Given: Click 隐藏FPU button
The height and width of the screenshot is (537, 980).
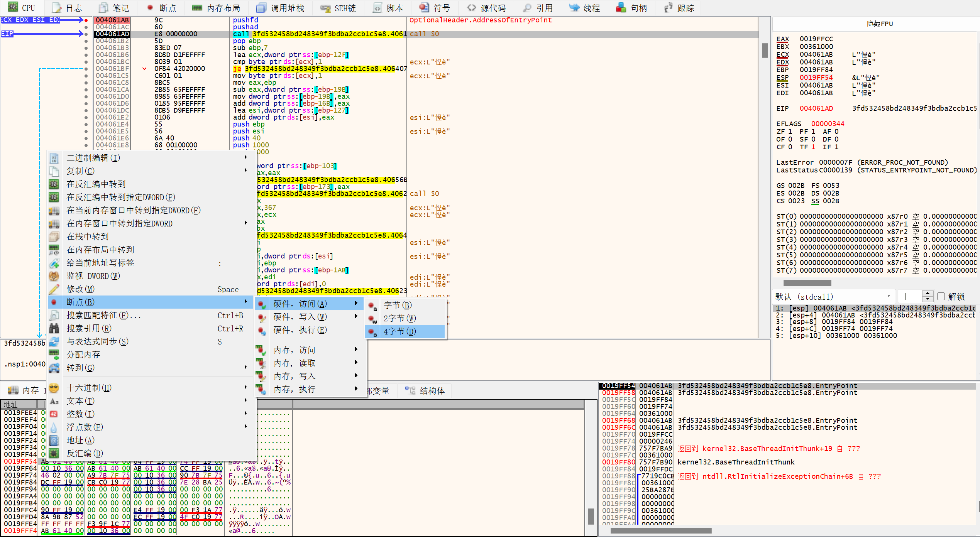Looking at the screenshot, I should pyautogui.click(x=880, y=24).
